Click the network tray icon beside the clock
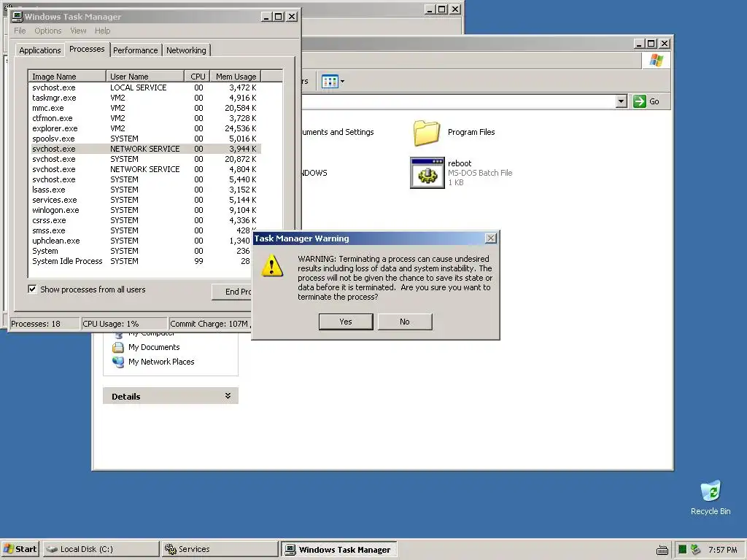This screenshot has width=747, height=560. pos(695,550)
